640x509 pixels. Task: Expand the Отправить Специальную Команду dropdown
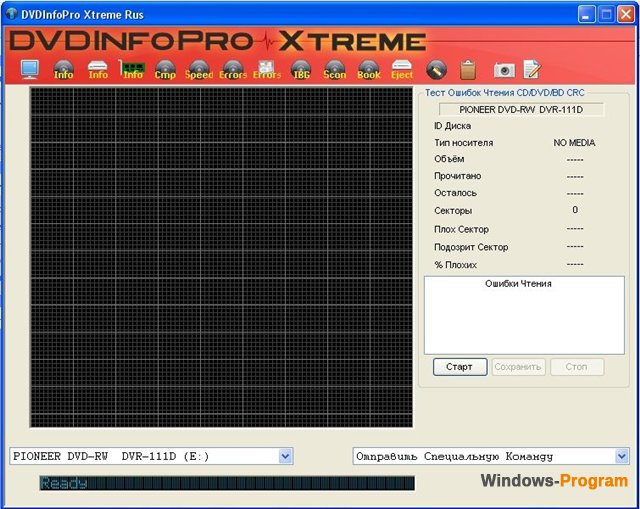(622, 456)
